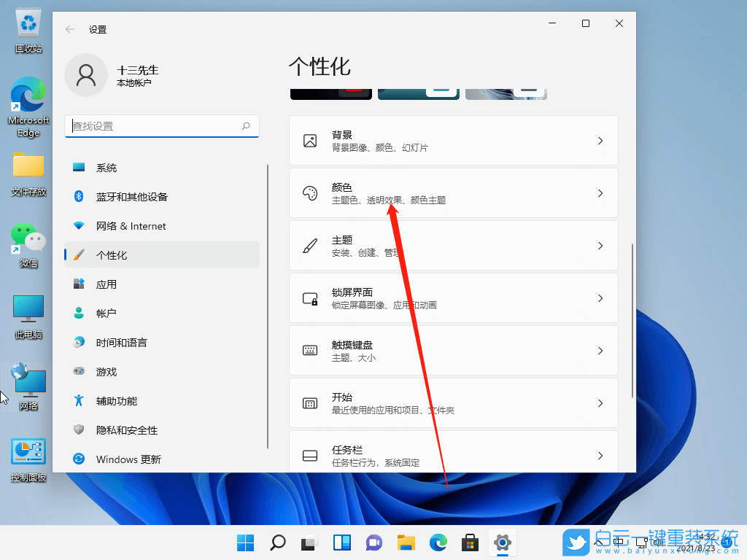The width and height of the screenshot is (747, 560).
Task: Launch Microsoft Edge from the taskbar
Action: [438, 542]
